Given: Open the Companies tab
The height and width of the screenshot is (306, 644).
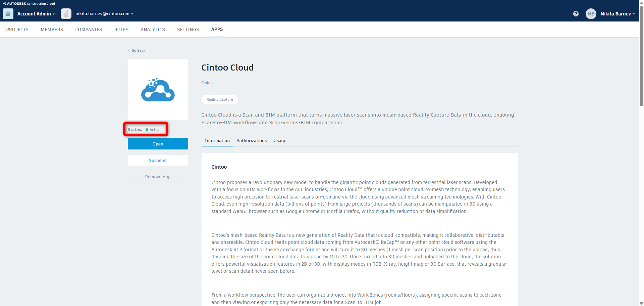Looking at the screenshot, I should pyautogui.click(x=89, y=30).
